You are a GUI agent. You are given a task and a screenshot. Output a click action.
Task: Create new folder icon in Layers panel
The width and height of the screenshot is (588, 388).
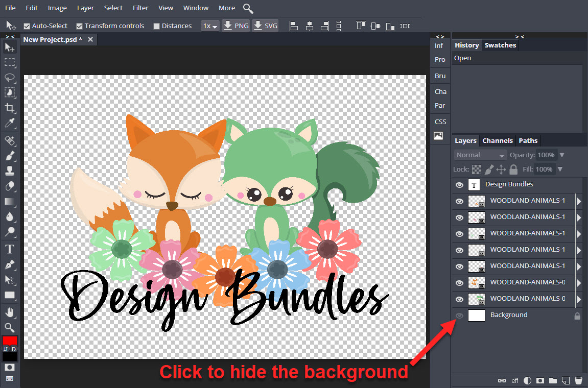[553, 380]
